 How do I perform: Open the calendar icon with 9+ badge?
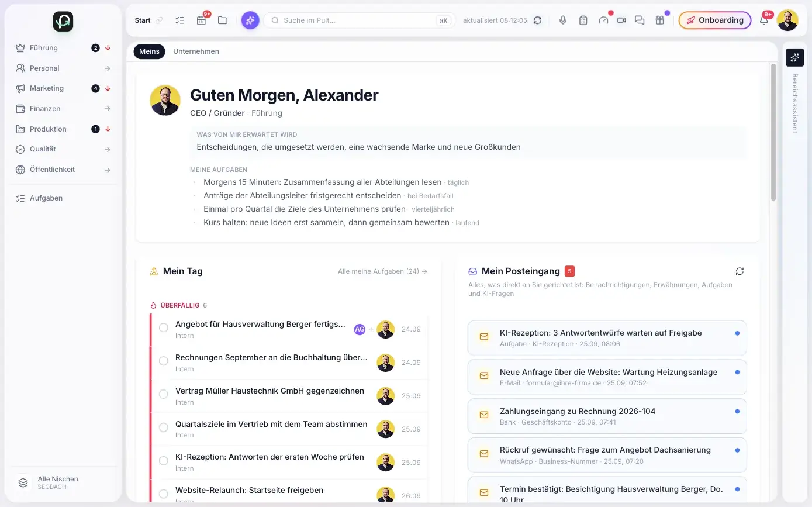[202, 20]
